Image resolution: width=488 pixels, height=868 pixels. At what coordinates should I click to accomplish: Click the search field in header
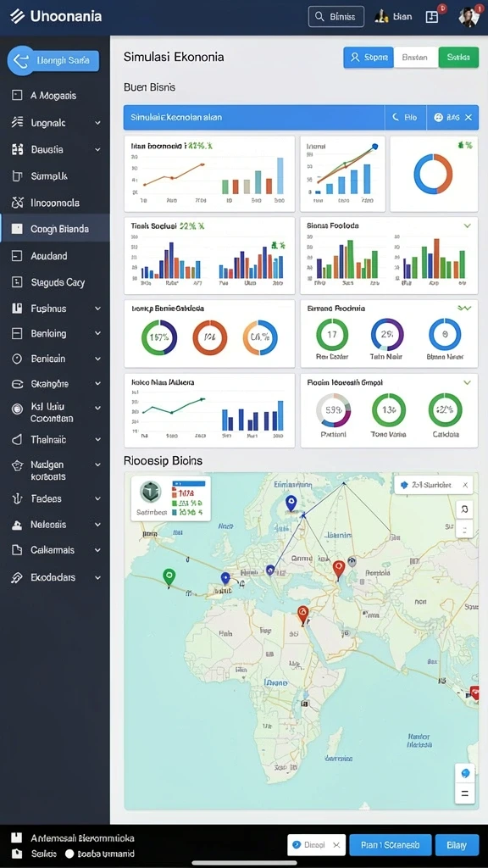(335, 17)
